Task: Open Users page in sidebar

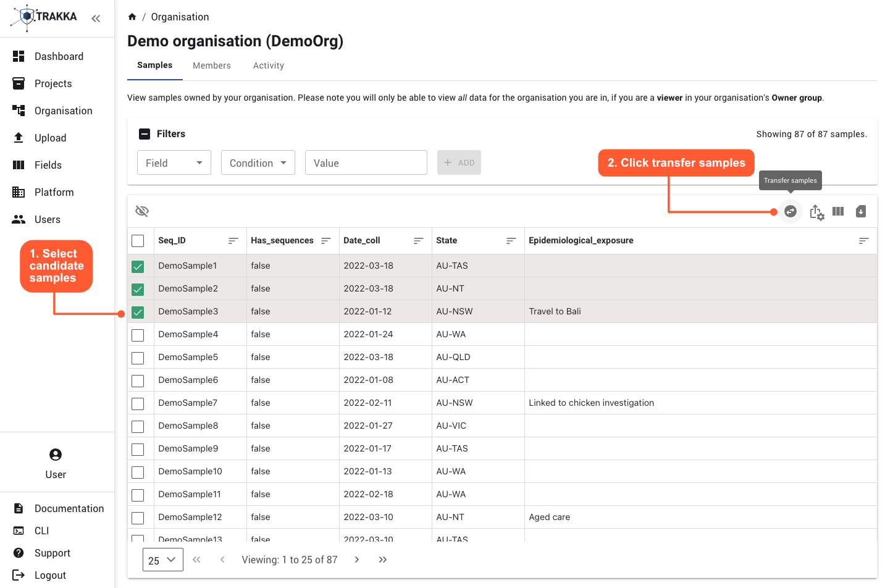Action: [57, 219]
